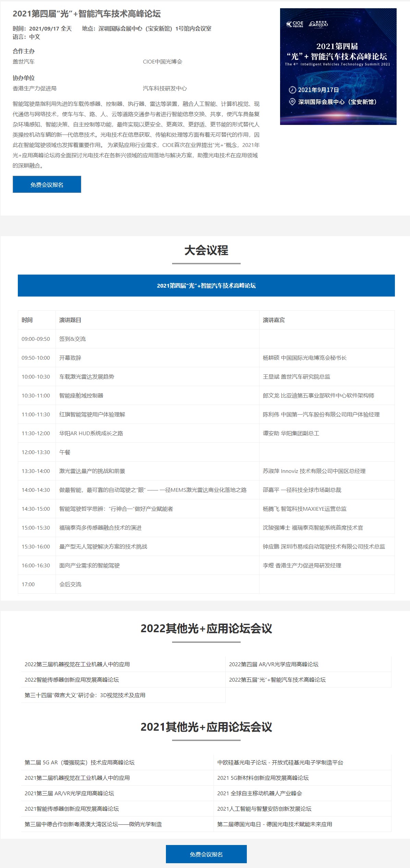Open the forum banner image thumbnail

tap(338, 67)
